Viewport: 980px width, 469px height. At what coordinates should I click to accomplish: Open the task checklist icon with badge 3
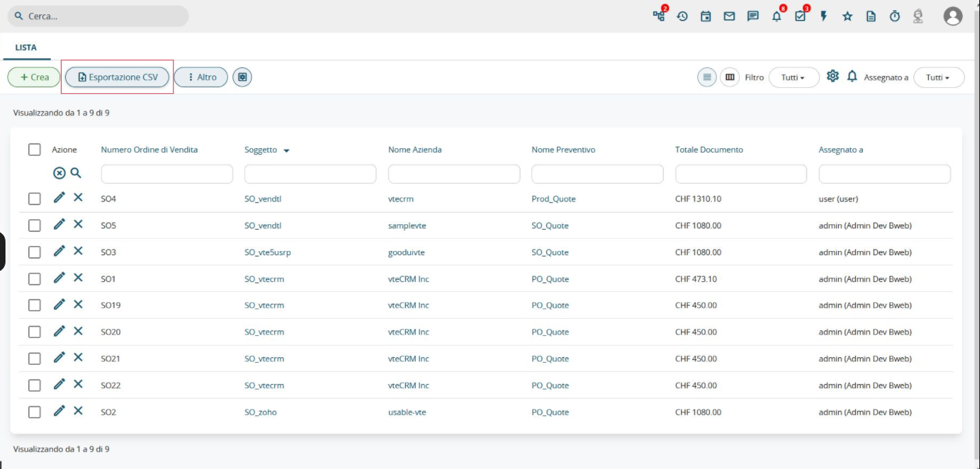(800, 16)
